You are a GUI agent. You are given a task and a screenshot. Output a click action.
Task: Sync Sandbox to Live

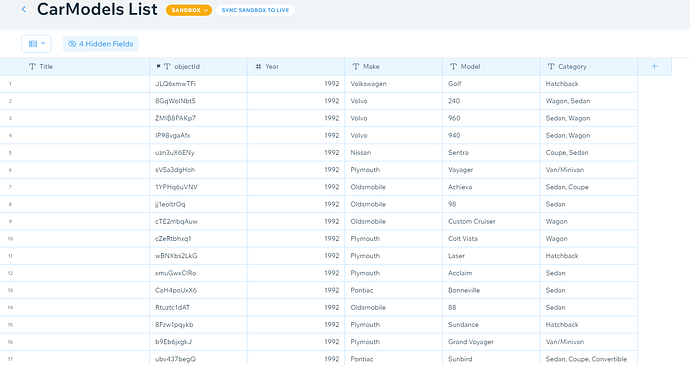255,10
